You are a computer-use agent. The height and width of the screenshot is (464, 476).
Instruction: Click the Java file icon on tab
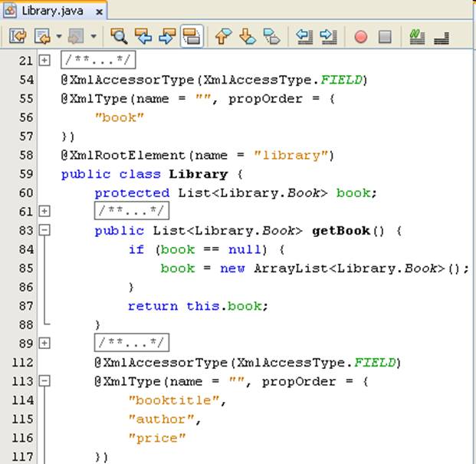10,12
